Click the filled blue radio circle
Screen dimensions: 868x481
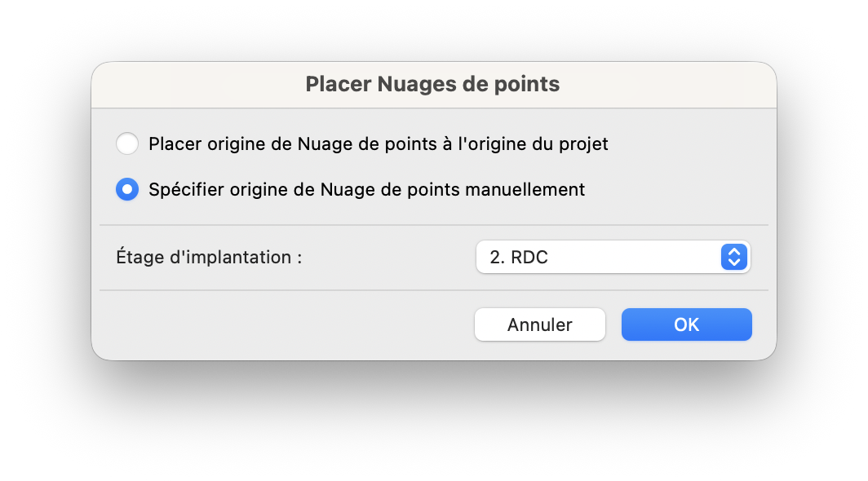(127, 189)
